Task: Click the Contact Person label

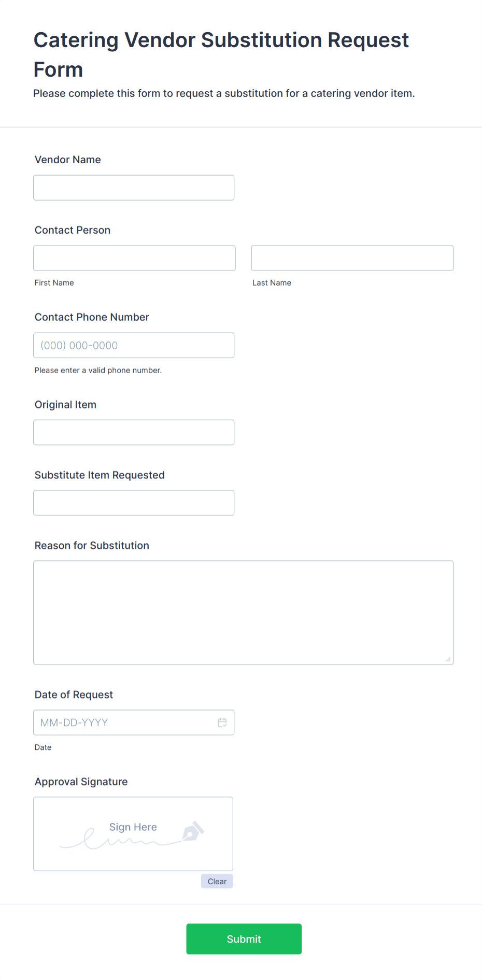Action: pos(72,230)
